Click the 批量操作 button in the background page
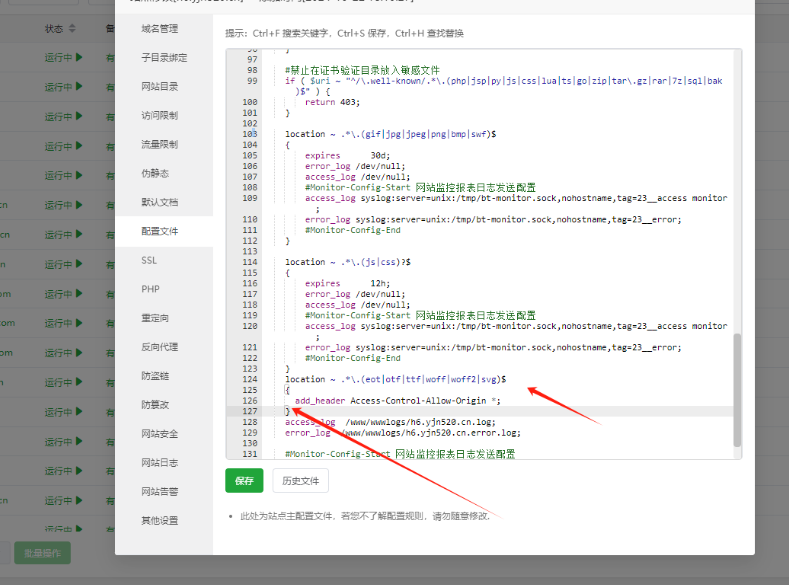Image resolution: width=789 pixels, height=585 pixels. pyautogui.click(x=42, y=553)
